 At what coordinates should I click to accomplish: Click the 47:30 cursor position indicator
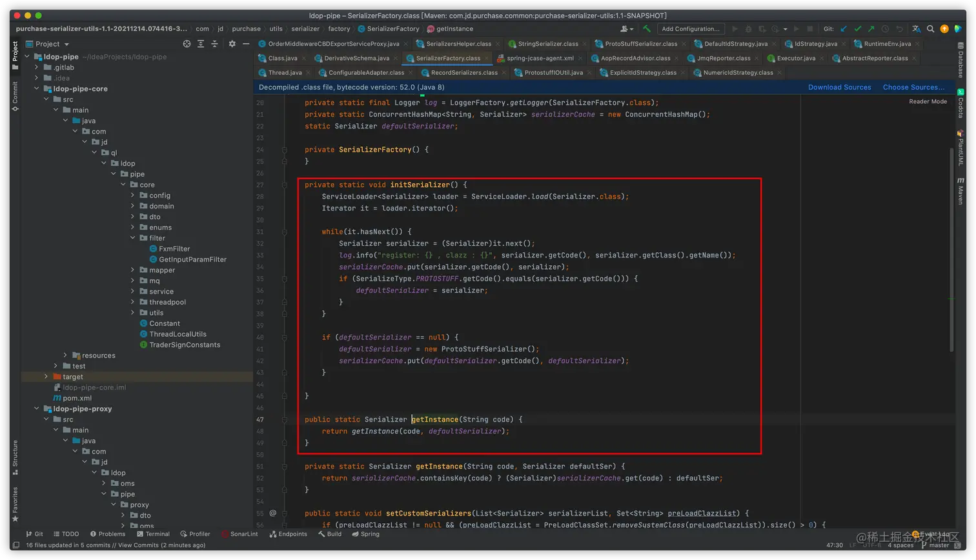point(835,545)
